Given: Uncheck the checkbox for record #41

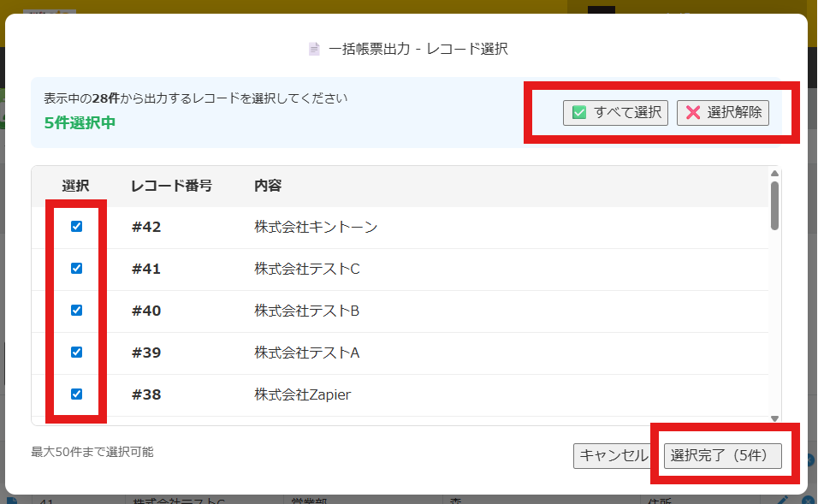Looking at the screenshot, I should tap(76, 269).
